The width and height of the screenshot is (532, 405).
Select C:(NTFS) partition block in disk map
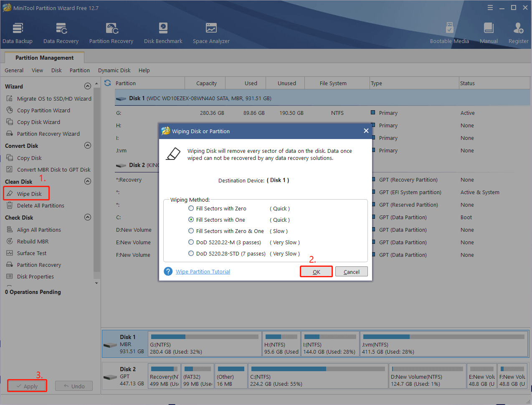318,376
